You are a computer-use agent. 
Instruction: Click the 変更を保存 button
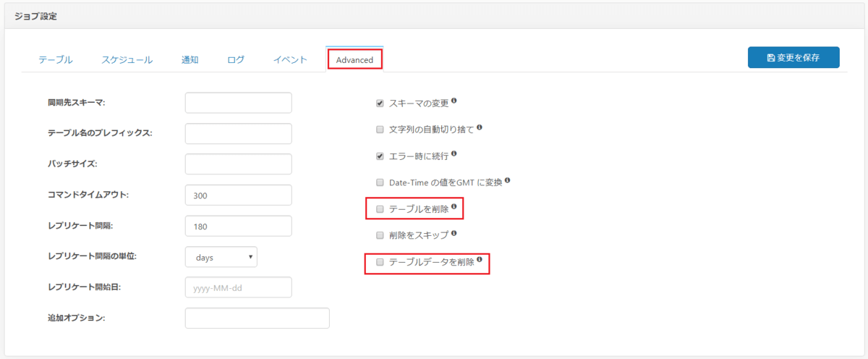coord(793,58)
